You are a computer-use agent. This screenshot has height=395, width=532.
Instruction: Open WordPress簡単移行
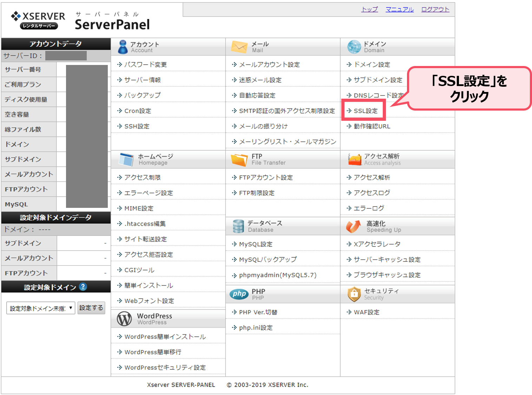(x=153, y=352)
